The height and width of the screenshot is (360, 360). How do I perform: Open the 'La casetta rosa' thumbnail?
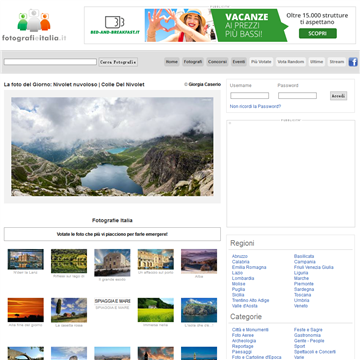69,310
